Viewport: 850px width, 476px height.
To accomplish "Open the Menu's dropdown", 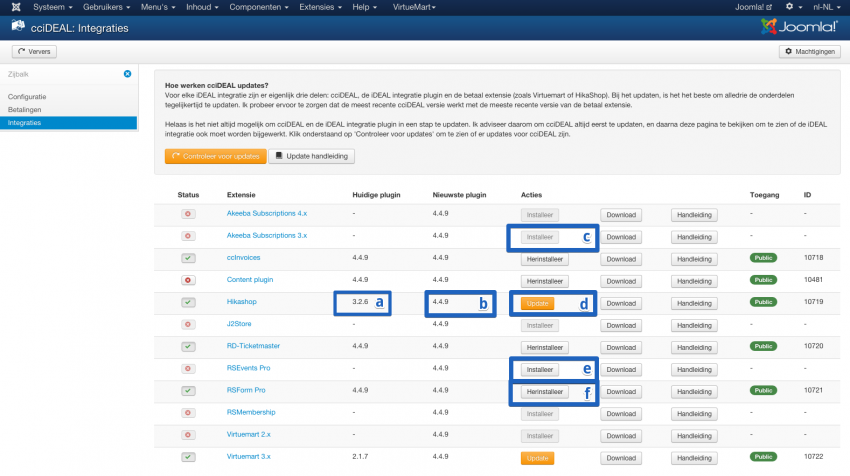I will point(158,7).
